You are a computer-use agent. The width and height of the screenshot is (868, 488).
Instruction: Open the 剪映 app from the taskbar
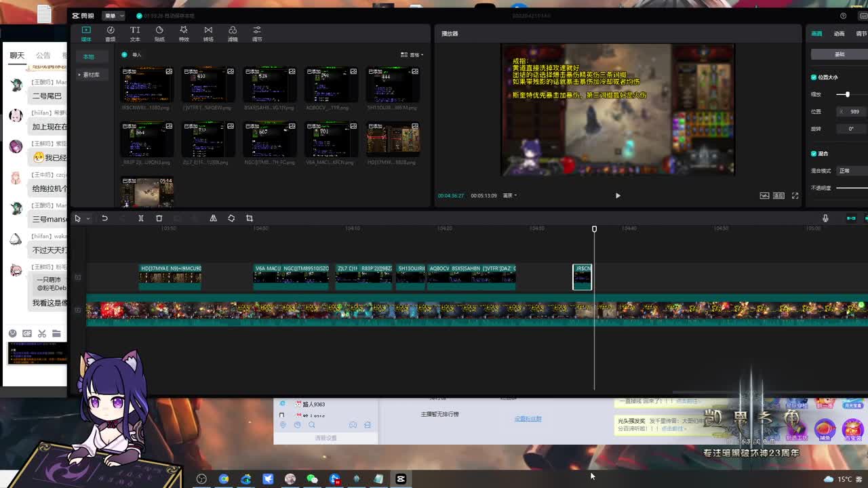click(401, 479)
